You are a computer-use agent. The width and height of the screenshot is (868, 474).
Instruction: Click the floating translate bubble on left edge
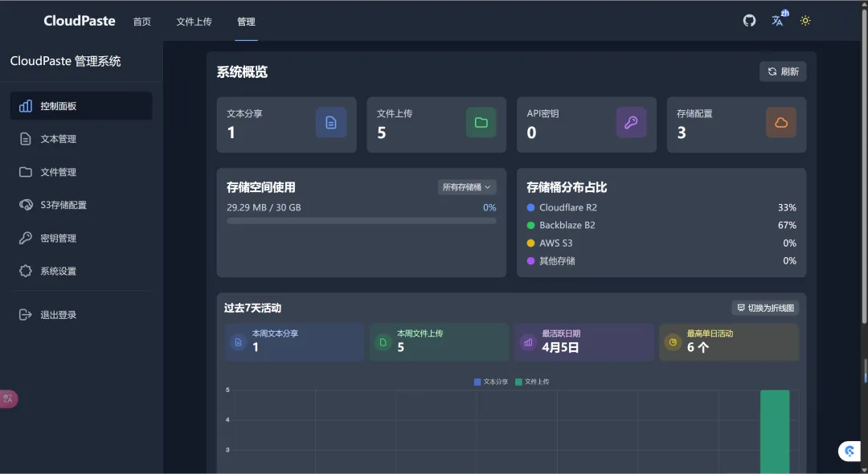9,398
